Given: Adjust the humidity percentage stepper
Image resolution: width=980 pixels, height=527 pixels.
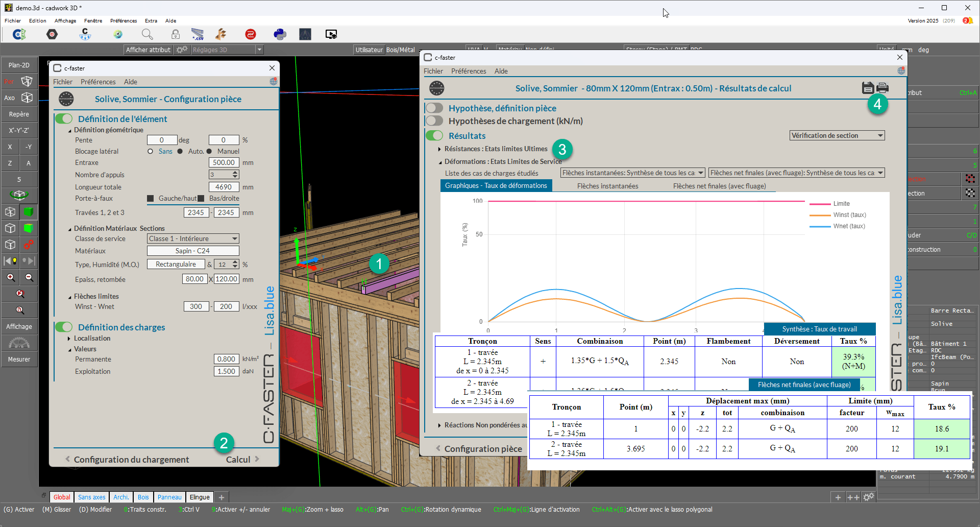Looking at the screenshot, I should 235,264.
